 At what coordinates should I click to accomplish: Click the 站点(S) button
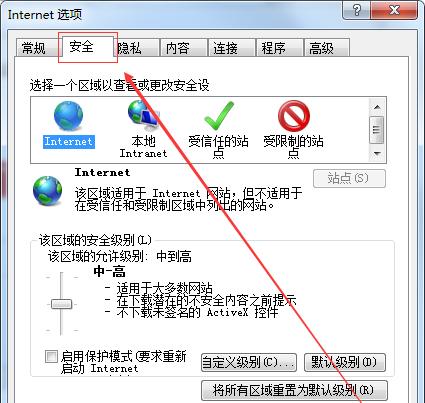(349, 178)
